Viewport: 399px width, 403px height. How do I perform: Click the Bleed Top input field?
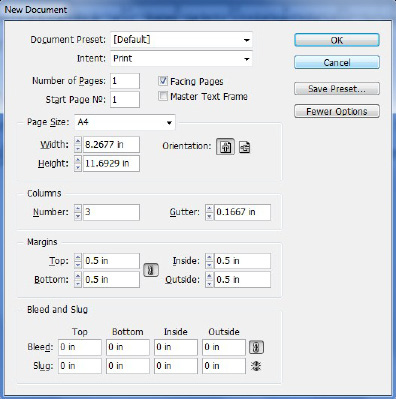[80, 347]
